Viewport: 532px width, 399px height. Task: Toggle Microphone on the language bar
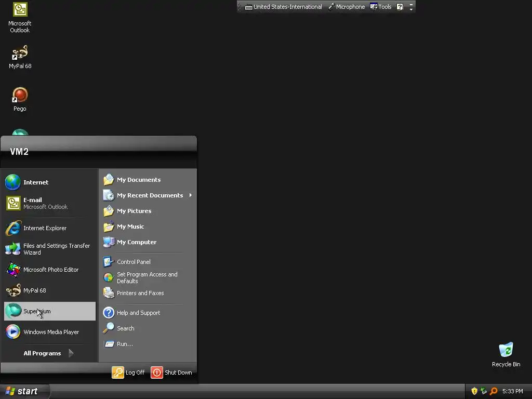pyautogui.click(x=347, y=7)
